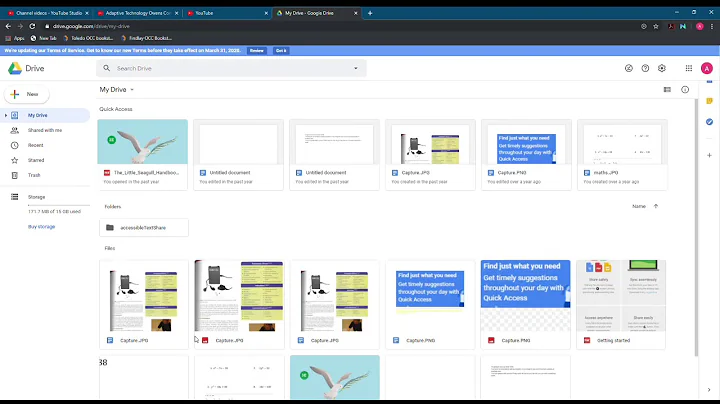Show the view details info icon
The width and height of the screenshot is (720, 404).
tap(685, 90)
